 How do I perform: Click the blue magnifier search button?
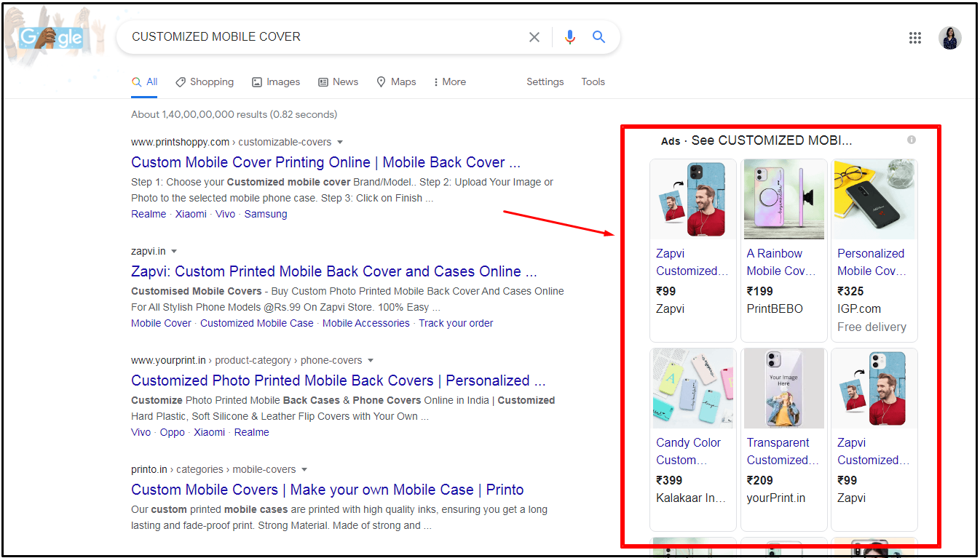[598, 37]
